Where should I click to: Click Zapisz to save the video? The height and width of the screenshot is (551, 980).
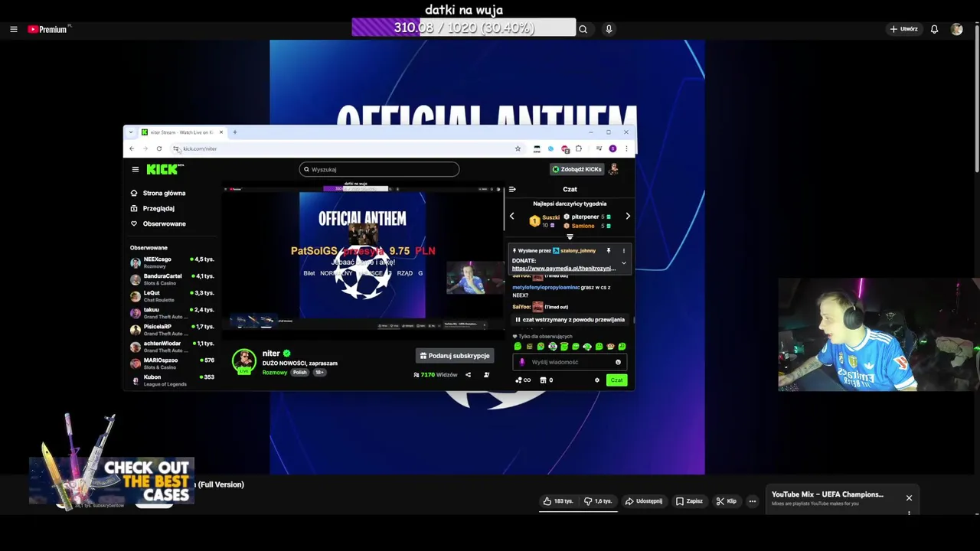click(689, 501)
